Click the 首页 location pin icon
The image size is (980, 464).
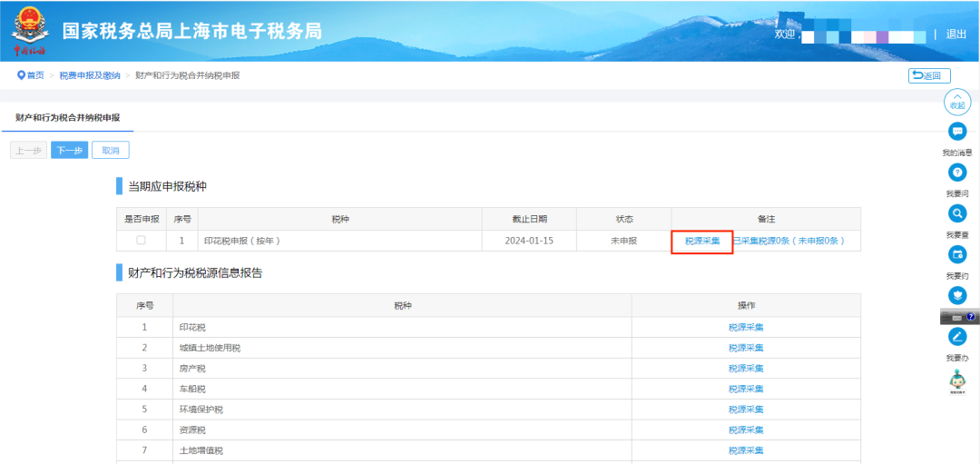click(21, 75)
